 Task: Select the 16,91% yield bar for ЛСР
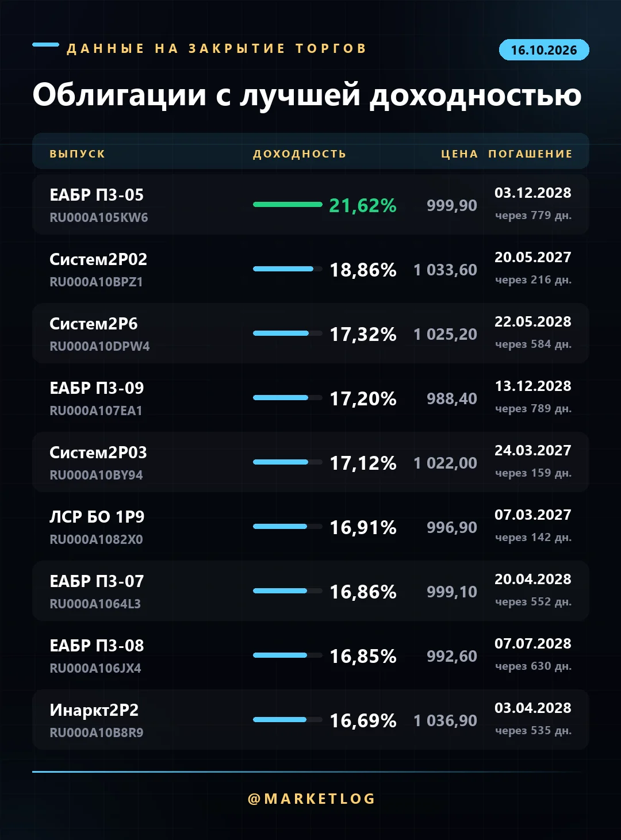[287, 526]
